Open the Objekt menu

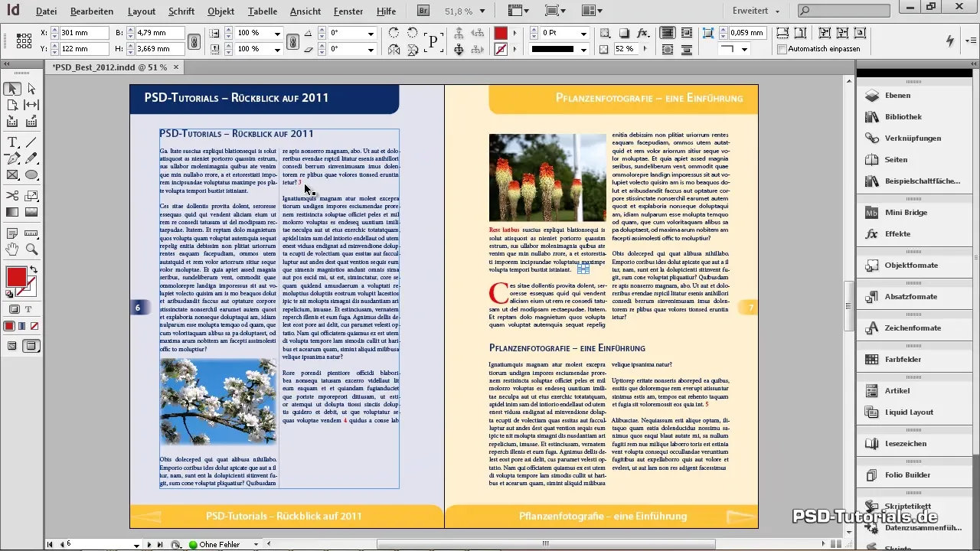pyautogui.click(x=221, y=11)
